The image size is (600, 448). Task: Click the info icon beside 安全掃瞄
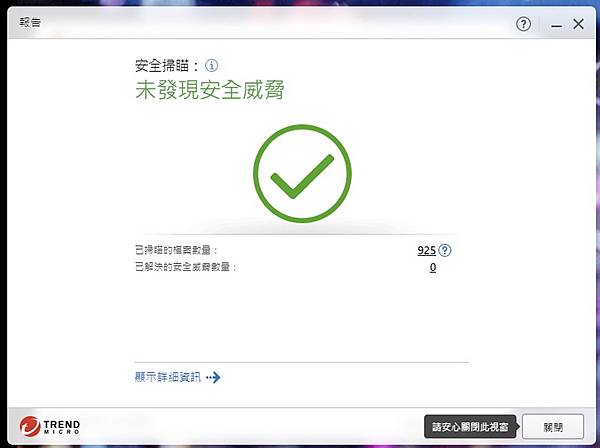(x=211, y=65)
